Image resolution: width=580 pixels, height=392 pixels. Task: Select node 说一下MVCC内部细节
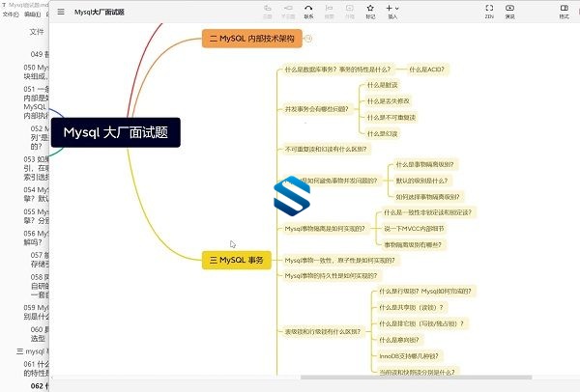click(414, 228)
